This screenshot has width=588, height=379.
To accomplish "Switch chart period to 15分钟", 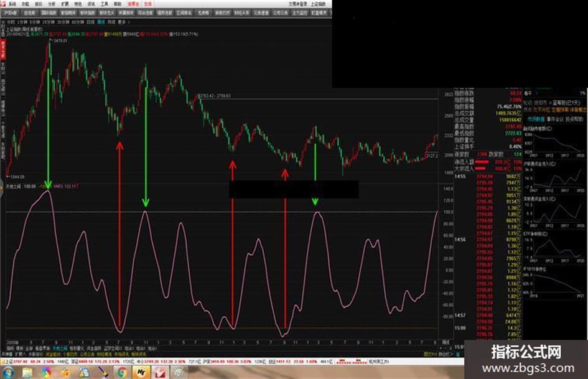I will tap(48, 22).
